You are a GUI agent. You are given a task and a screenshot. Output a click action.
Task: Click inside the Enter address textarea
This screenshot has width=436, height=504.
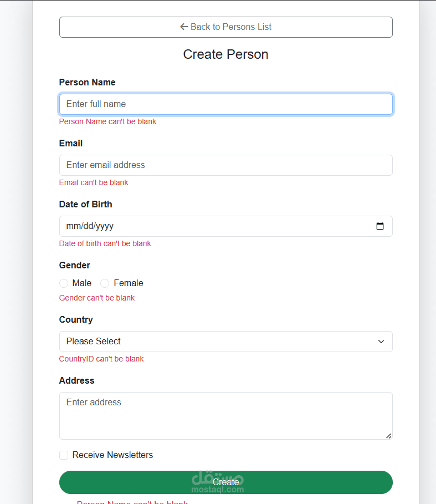(225, 416)
